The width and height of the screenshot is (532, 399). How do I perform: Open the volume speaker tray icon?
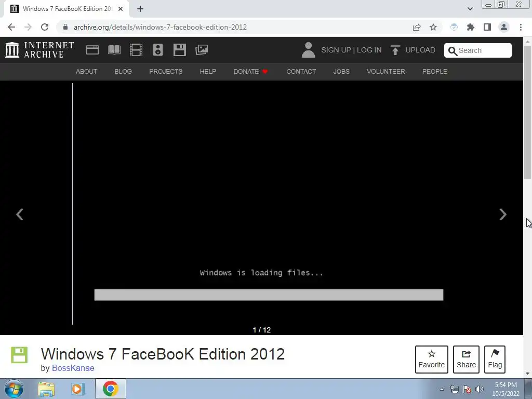point(480,389)
